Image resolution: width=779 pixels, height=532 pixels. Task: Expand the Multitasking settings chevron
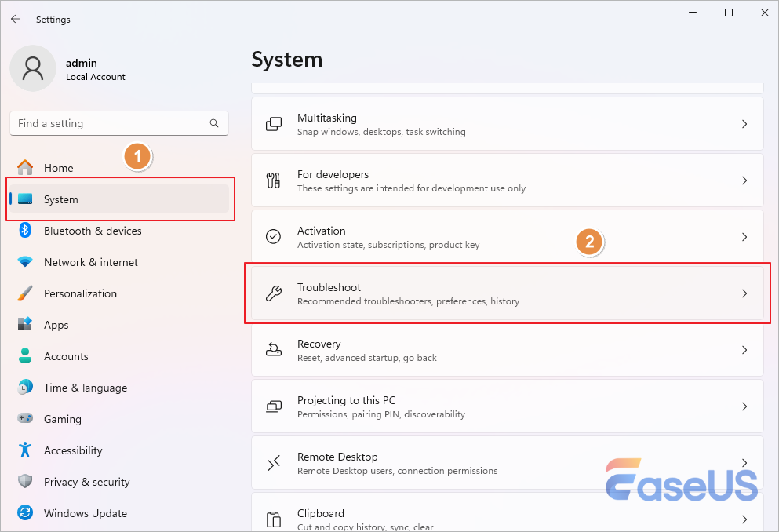click(x=744, y=124)
